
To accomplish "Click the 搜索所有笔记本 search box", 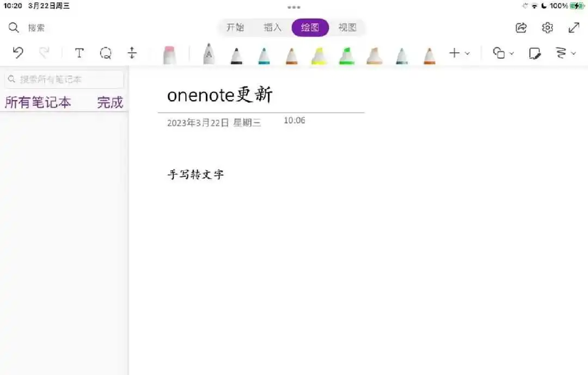I will click(x=64, y=79).
